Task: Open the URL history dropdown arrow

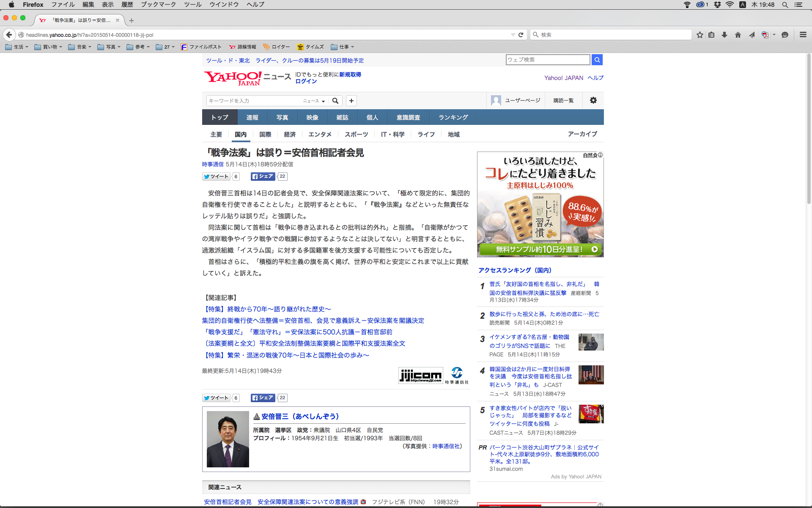Action: point(513,35)
